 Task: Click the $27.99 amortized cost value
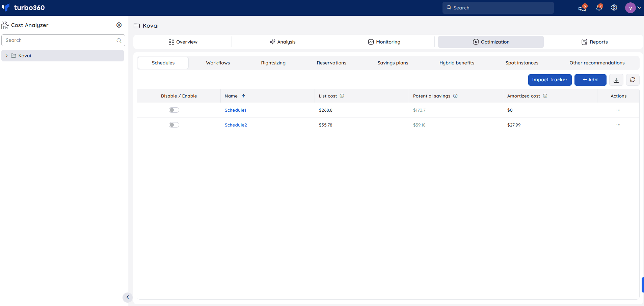(x=514, y=125)
